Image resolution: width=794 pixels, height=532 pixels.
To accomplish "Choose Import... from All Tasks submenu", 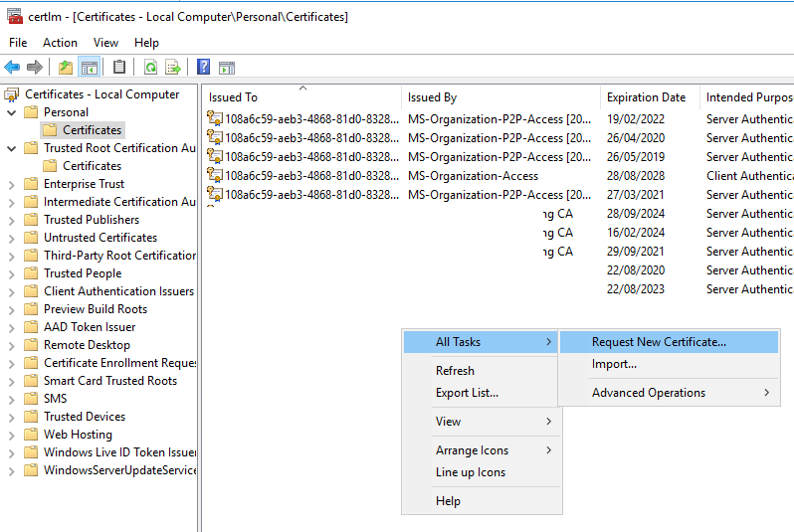I will coord(669,364).
